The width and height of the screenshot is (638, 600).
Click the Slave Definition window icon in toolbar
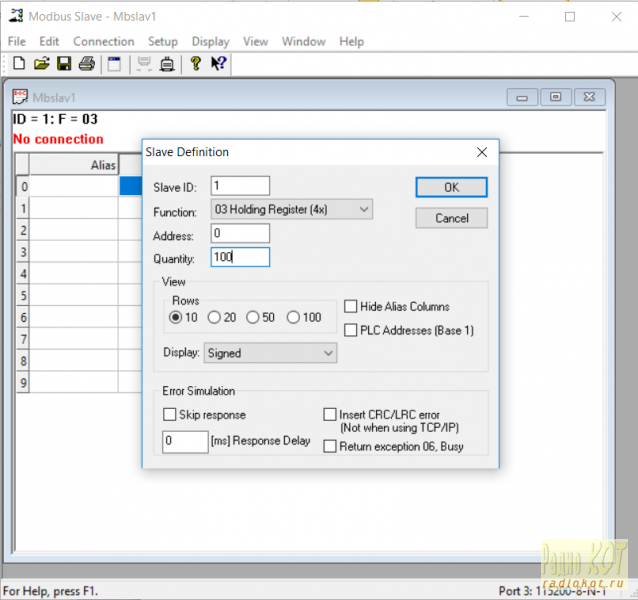pos(114,64)
